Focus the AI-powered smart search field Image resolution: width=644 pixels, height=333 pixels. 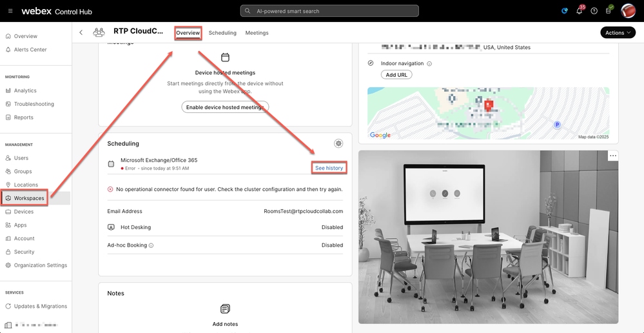(x=329, y=11)
